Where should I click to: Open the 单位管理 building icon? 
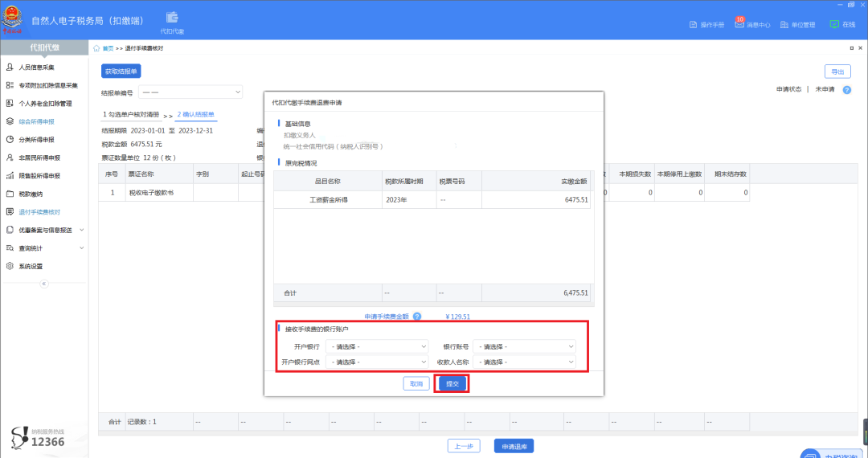784,24
